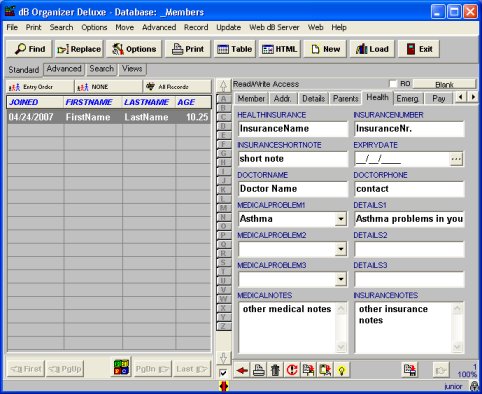The height and width of the screenshot is (394, 482).
Task: Click the HEALTHINSURANCE input field
Action: pos(293,129)
